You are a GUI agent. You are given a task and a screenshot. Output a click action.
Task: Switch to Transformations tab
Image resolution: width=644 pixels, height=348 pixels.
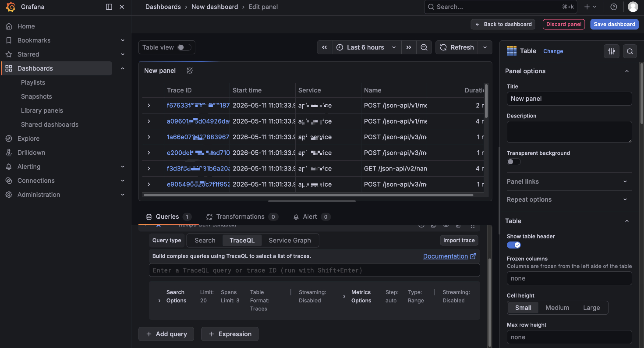242,217
